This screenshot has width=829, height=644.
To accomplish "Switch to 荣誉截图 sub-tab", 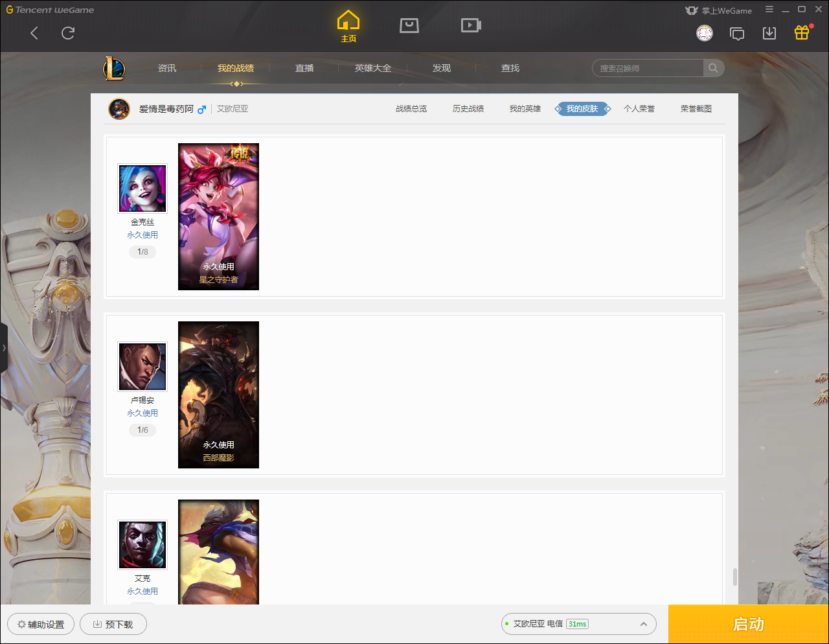I will (x=696, y=109).
